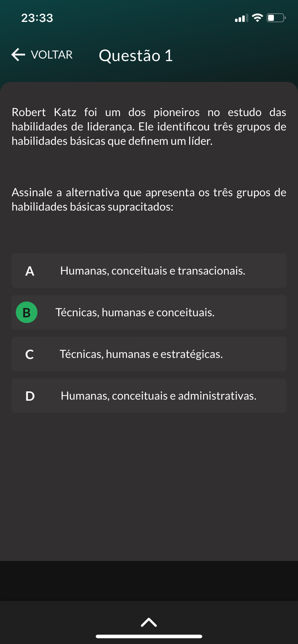
Task: Tap the dark footer bar above chevron
Action: point(149,581)
